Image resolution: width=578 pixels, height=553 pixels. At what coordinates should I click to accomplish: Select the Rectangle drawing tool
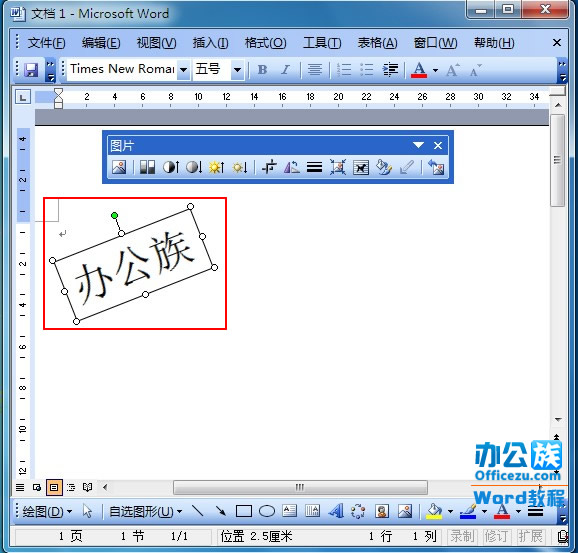pos(244,511)
